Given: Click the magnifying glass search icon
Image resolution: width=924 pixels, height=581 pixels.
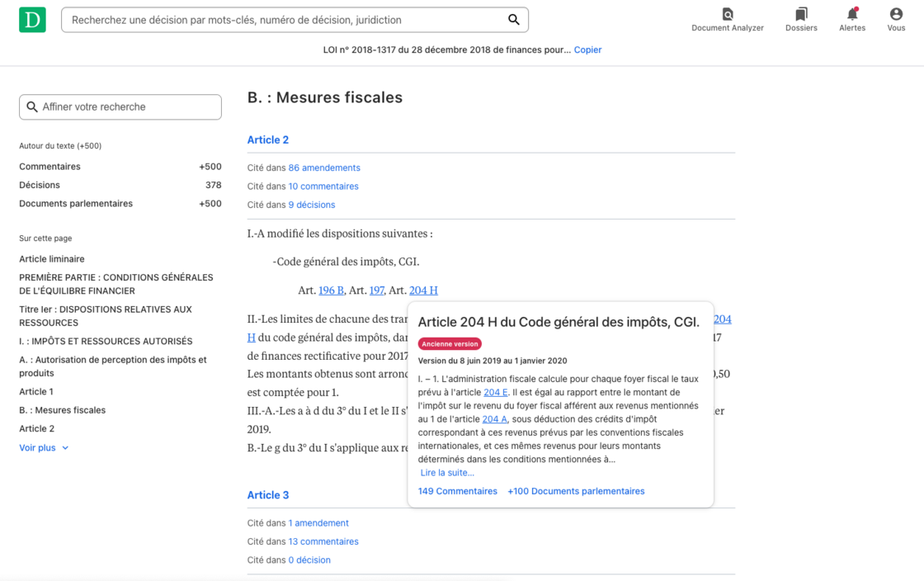Looking at the screenshot, I should click(513, 20).
